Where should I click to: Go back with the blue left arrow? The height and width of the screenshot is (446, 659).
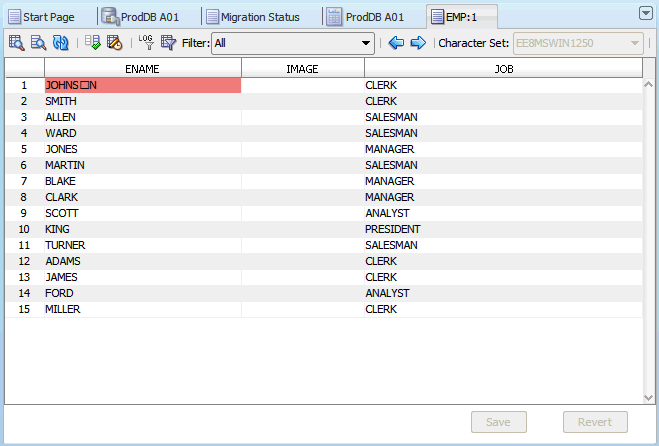pos(396,43)
